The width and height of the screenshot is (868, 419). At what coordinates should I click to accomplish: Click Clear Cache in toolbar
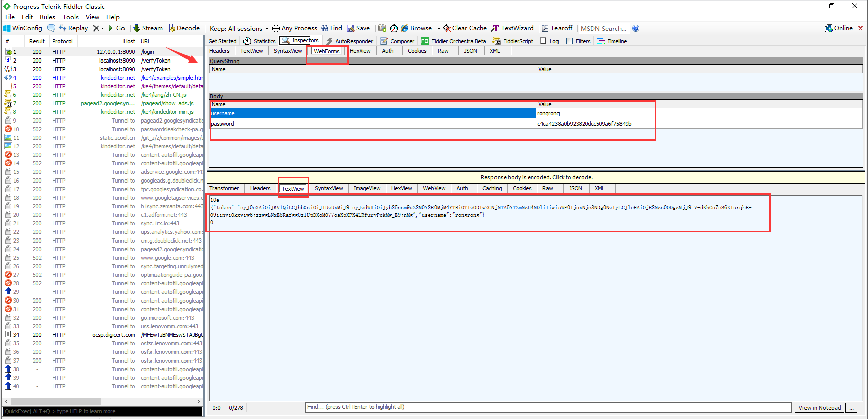coord(465,28)
